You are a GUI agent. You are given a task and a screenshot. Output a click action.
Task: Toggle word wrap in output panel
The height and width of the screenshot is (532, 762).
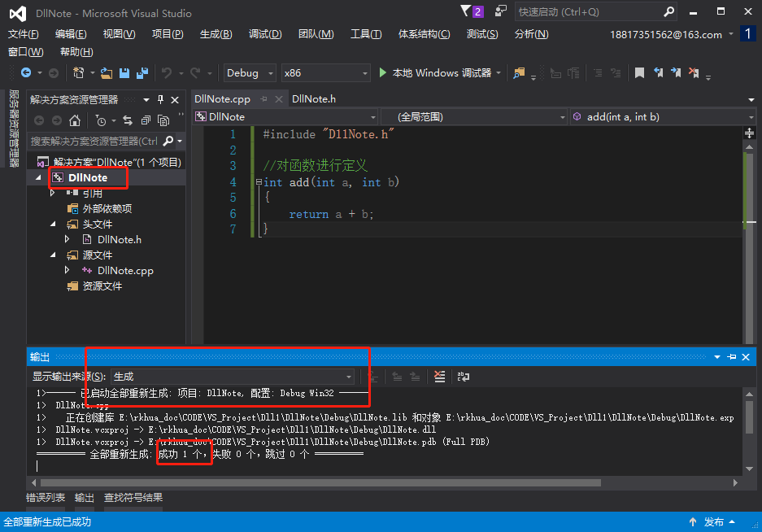pyautogui.click(x=463, y=377)
